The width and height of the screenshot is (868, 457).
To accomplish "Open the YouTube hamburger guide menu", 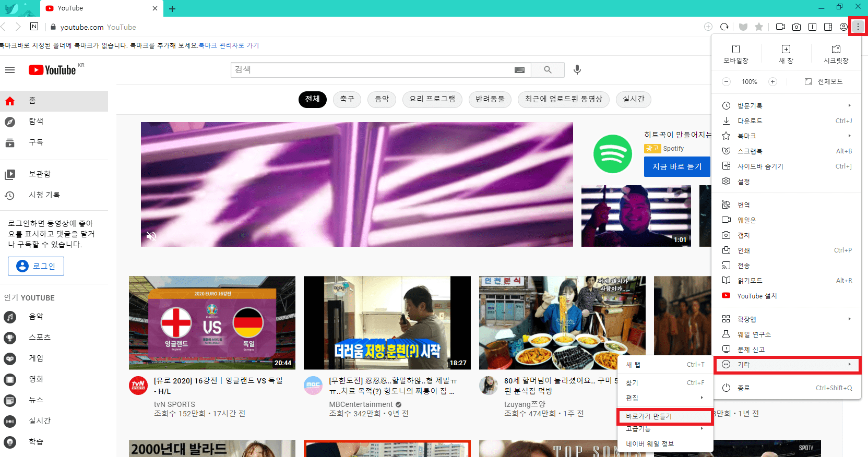I will point(10,70).
